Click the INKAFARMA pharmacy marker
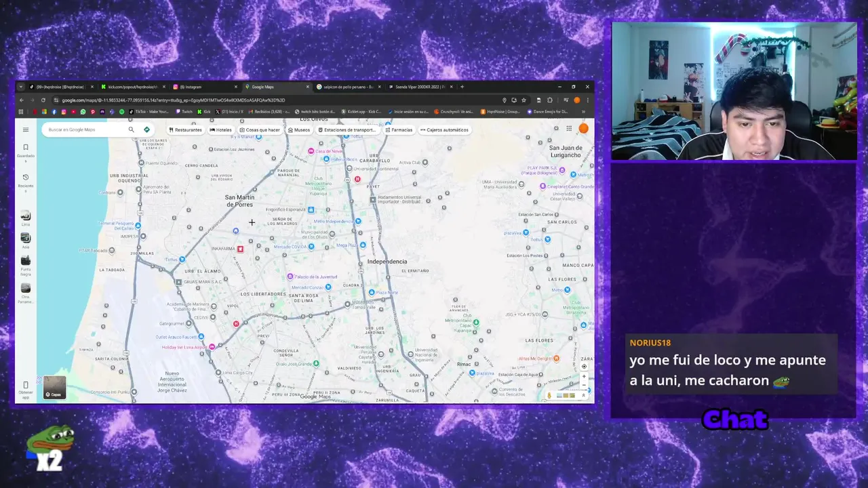Image resolution: width=868 pixels, height=488 pixels. pyautogui.click(x=240, y=249)
